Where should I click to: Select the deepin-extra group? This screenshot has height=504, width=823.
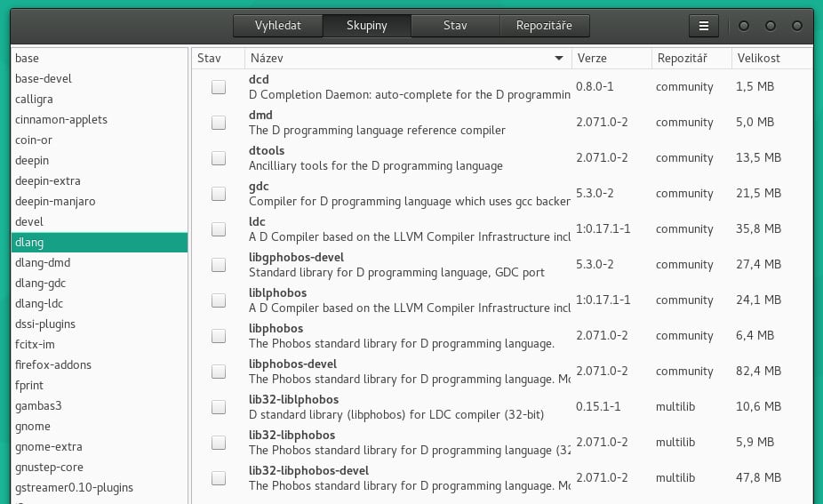tap(100, 181)
